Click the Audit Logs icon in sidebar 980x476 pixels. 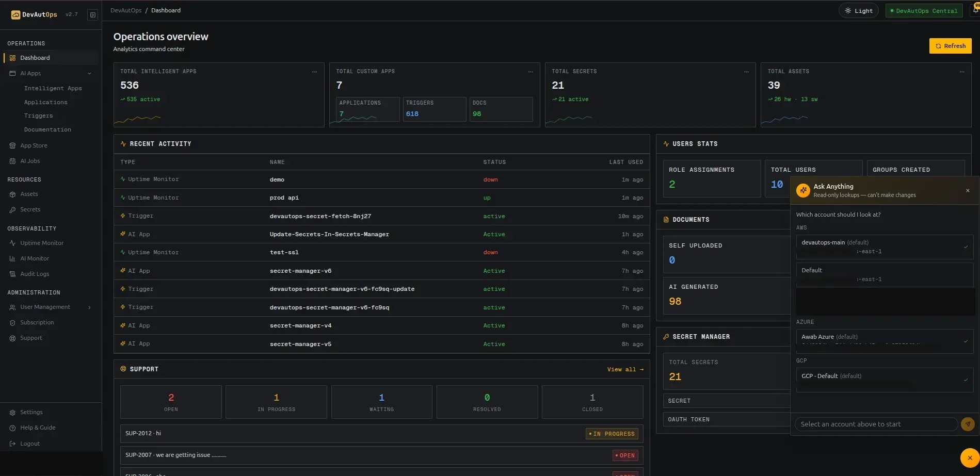click(12, 274)
